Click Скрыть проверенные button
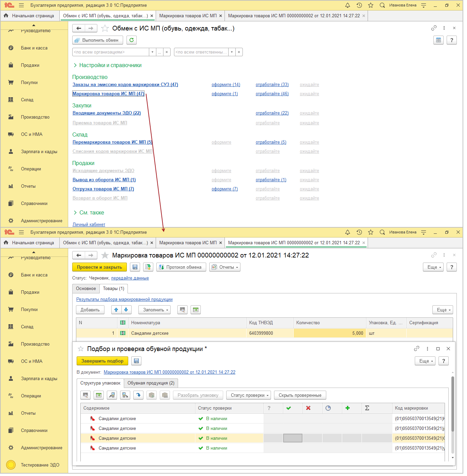467x476 pixels. click(x=300, y=395)
